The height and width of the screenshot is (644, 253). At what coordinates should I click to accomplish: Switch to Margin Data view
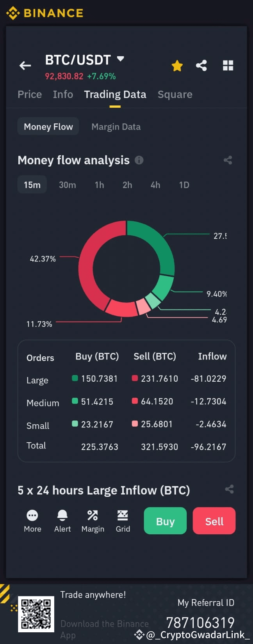(116, 126)
